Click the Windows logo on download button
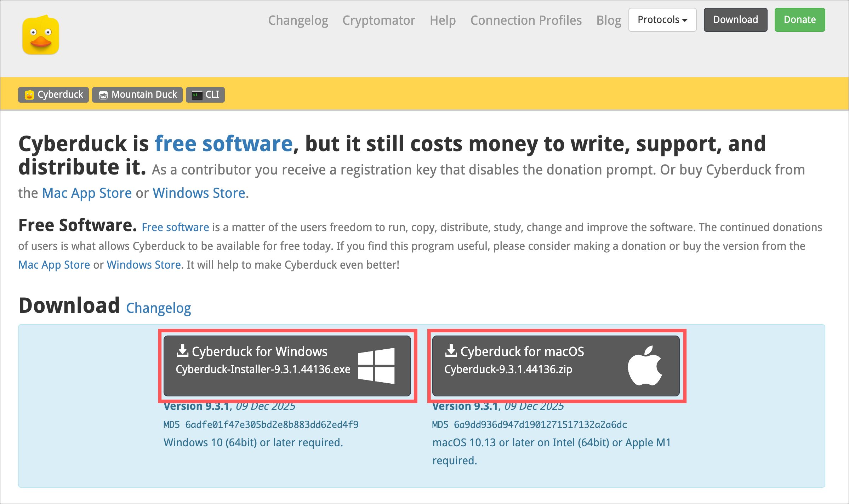849x504 pixels. point(376,366)
